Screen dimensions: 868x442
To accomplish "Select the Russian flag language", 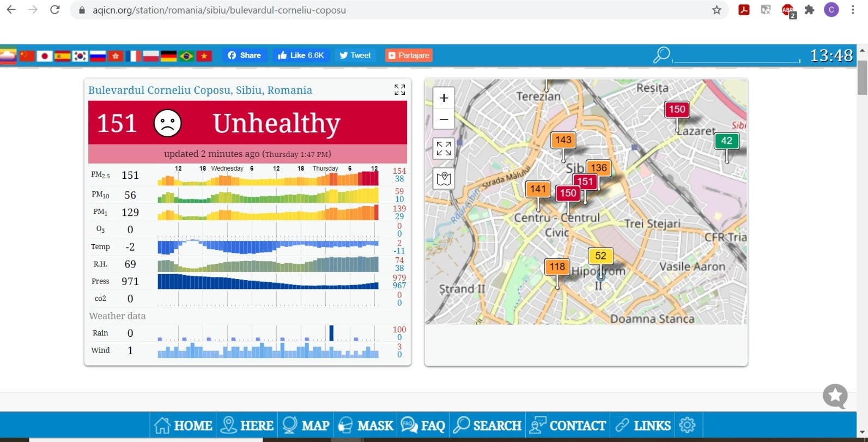I will point(98,56).
